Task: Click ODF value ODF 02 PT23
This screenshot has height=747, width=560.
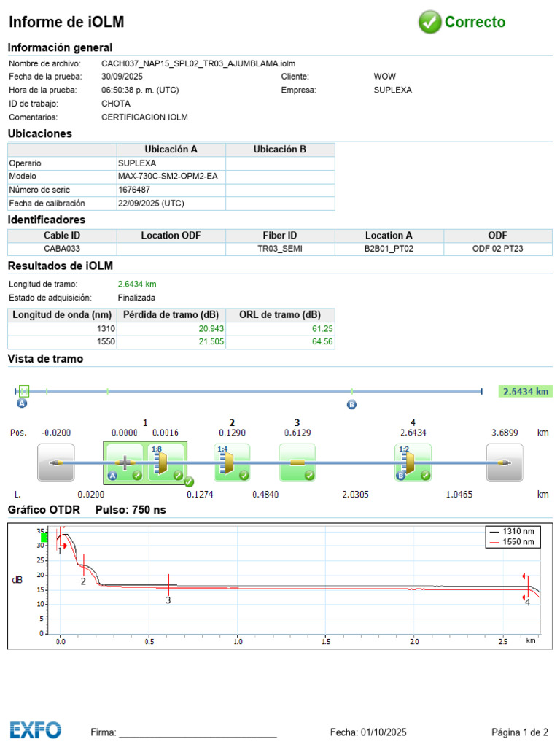Action: click(x=497, y=249)
